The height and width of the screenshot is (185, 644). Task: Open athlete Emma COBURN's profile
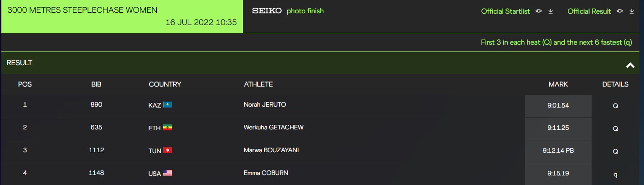click(x=266, y=173)
